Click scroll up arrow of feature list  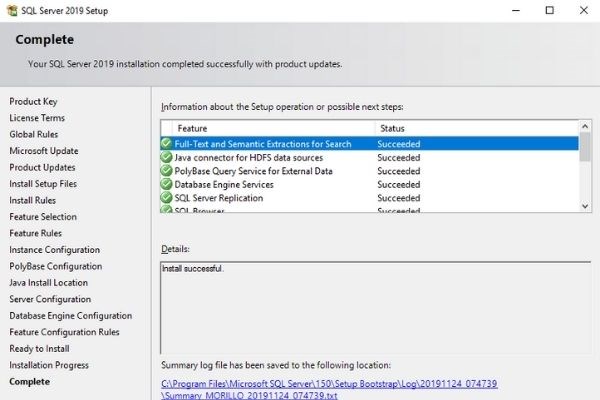coord(585,126)
